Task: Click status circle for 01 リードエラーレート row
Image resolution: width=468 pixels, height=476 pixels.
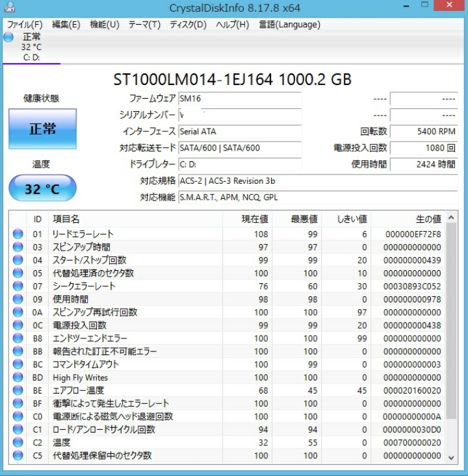Action: (18, 234)
